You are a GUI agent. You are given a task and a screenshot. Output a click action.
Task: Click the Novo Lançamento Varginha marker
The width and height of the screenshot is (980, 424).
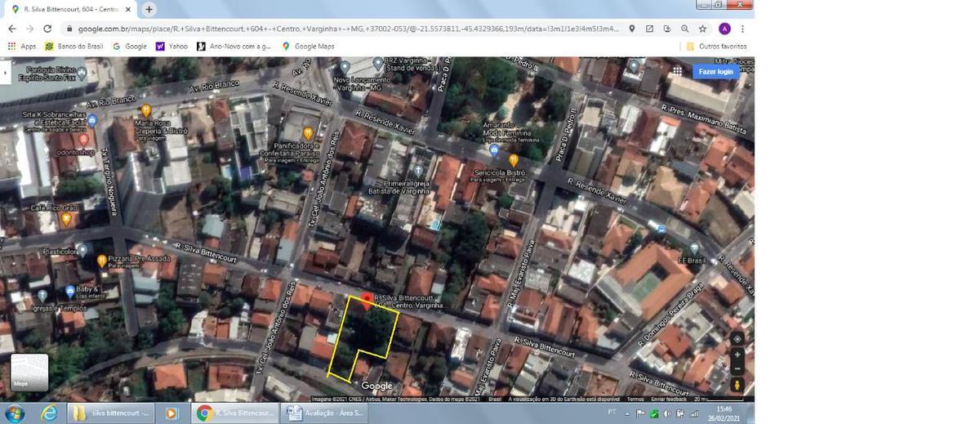click(344, 66)
